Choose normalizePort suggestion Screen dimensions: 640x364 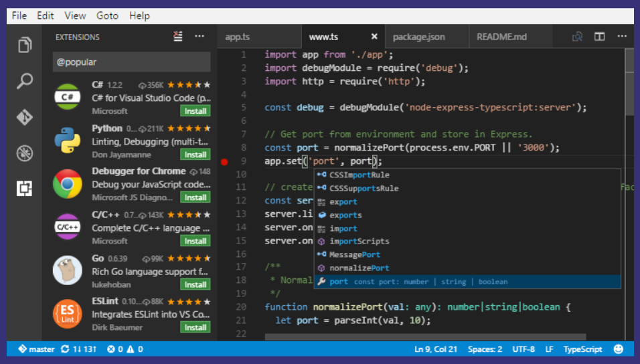[467, 268]
